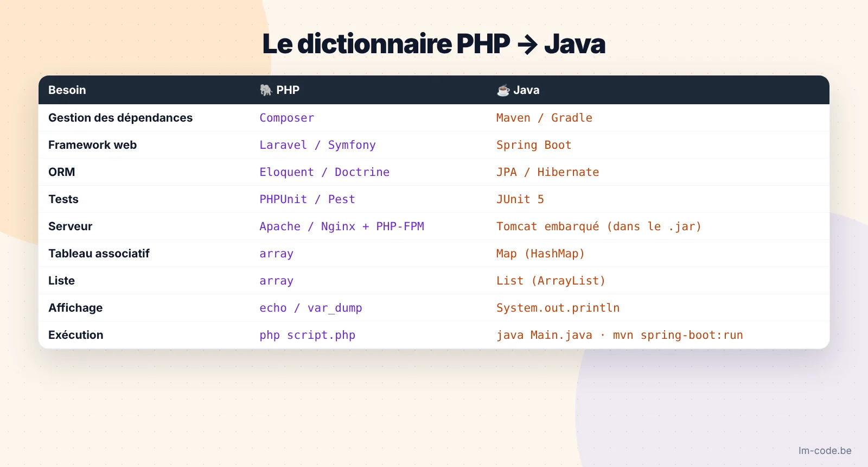Screen dimensions: 868x467
Task: Click the "List (ArrayList)" cell
Action: pos(551,281)
